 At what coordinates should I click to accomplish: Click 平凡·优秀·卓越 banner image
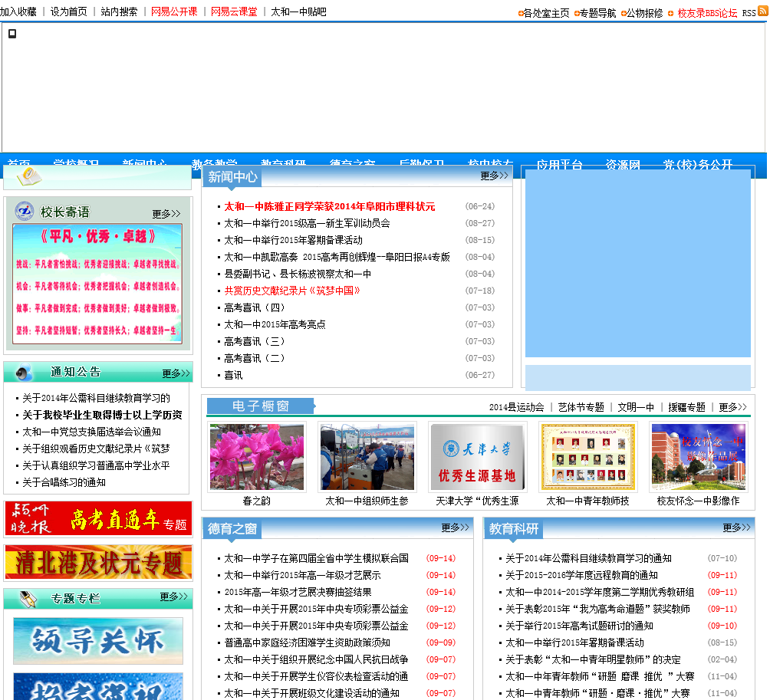(x=97, y=283)
